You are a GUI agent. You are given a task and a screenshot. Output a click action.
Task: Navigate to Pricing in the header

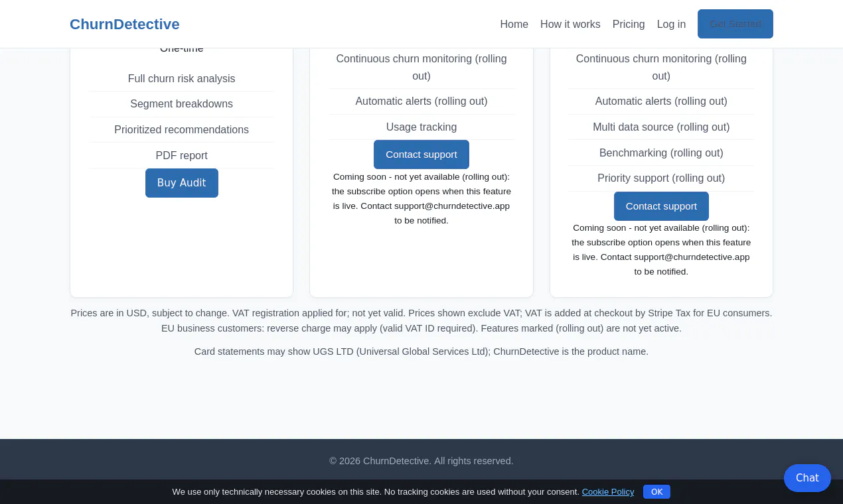click(629, 24)
